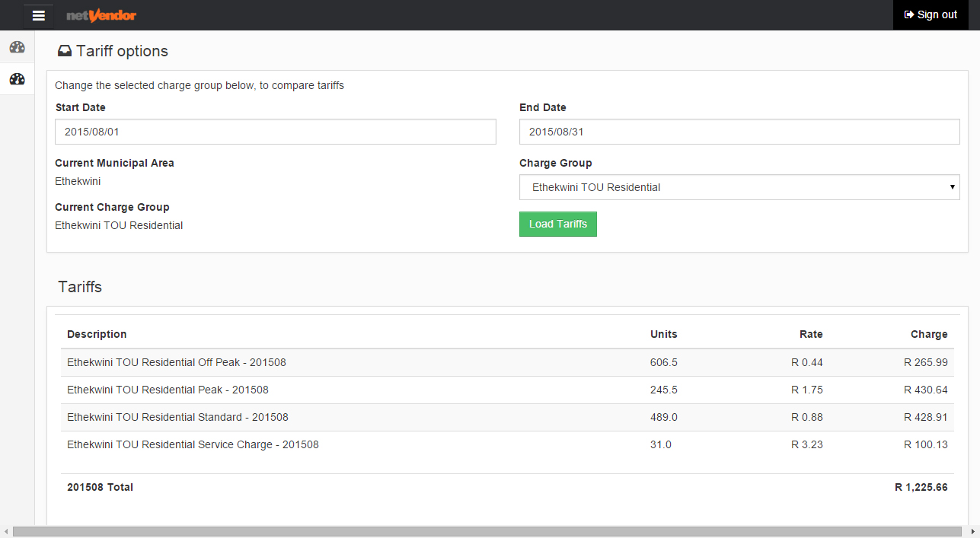980x538 pixels.
Task: Click the Tariffs section heading
Action: point(80,287)
